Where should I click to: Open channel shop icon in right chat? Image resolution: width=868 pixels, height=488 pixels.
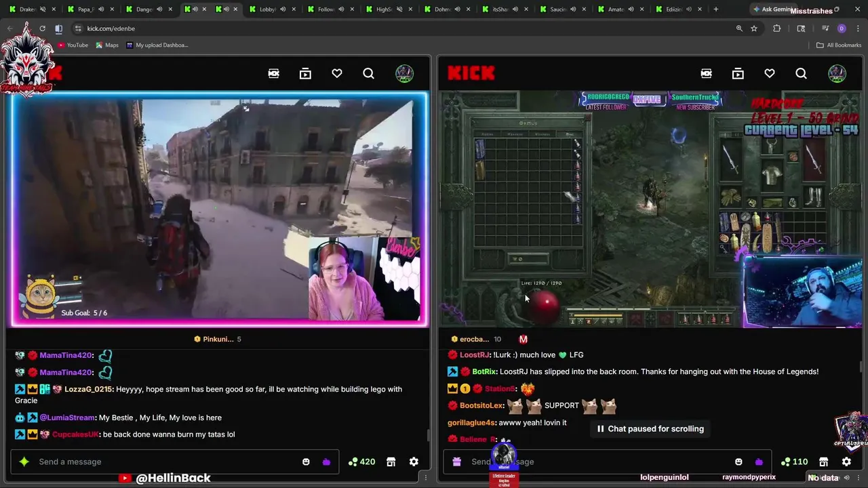click(823, 462)
